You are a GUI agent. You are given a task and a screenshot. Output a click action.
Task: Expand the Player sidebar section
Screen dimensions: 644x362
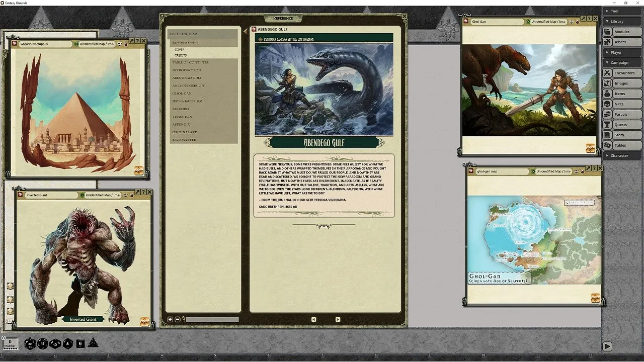622,52
